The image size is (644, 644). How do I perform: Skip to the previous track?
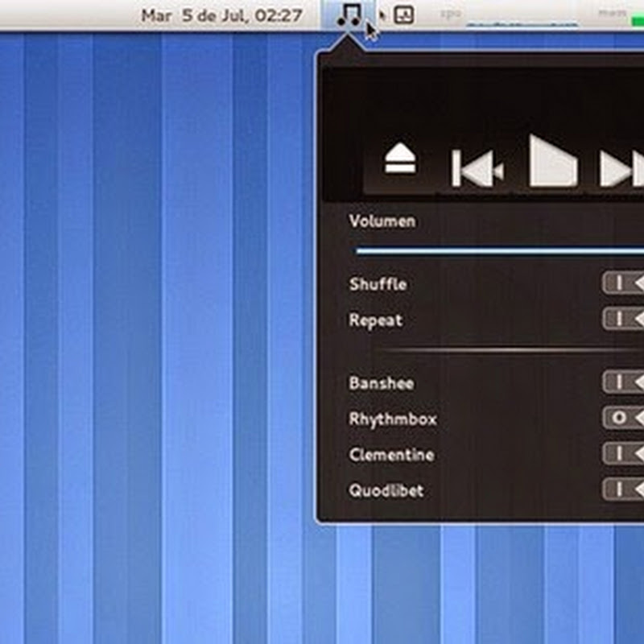pos(477,168)
